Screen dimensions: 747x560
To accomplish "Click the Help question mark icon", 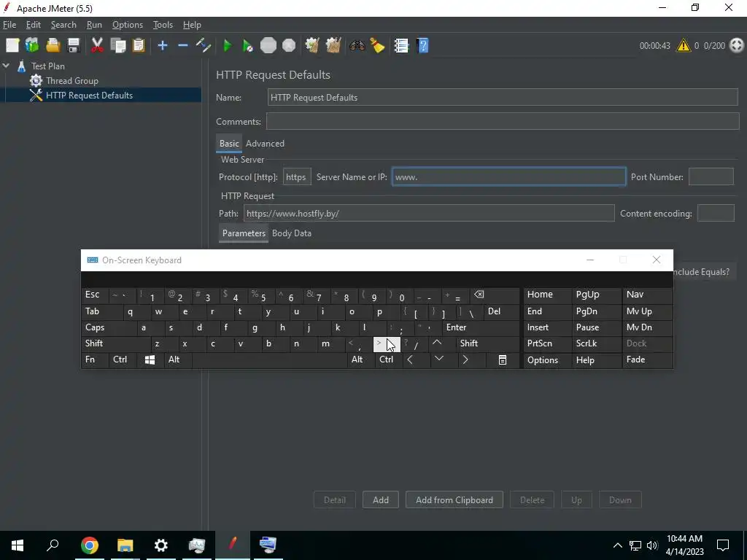I will (422, 45).
